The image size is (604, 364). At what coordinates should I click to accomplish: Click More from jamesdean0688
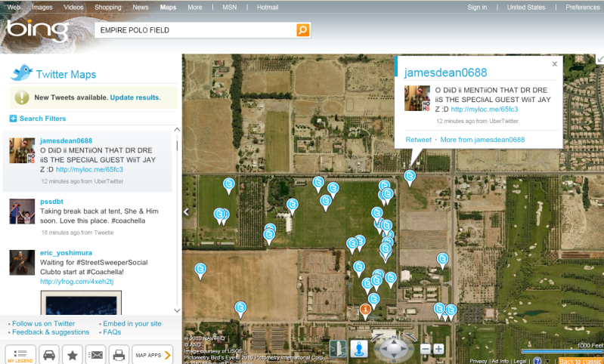[x=482, y=140]
